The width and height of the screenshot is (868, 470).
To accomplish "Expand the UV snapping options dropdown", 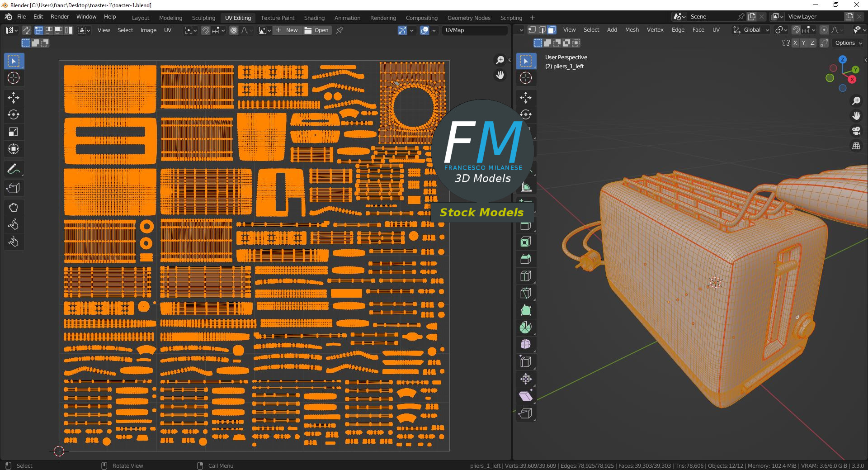I will point(218,30).
